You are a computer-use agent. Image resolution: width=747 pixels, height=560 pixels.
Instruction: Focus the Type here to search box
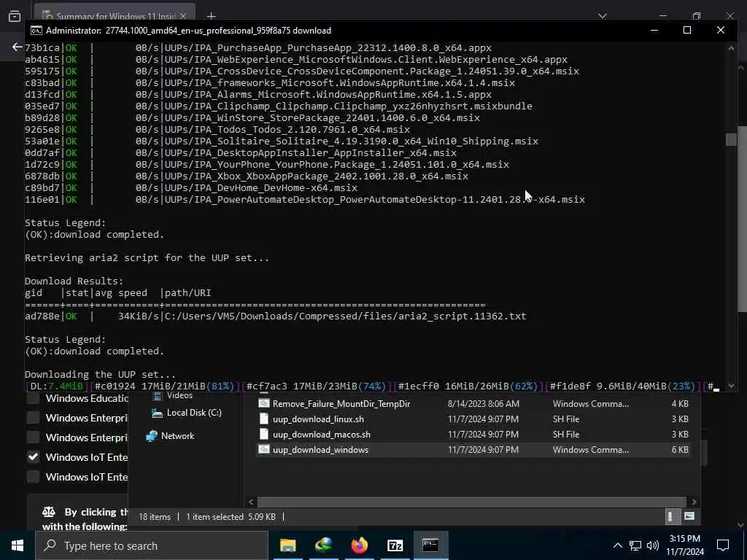152,545
